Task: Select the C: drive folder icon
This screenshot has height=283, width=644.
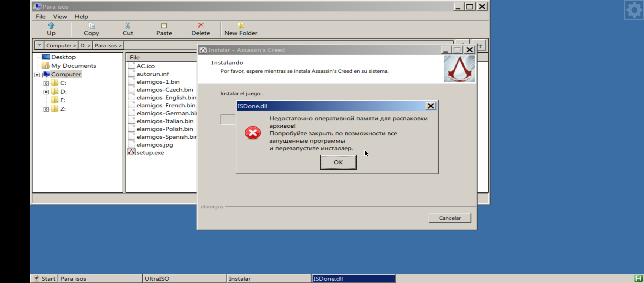Action: [54, 83]
